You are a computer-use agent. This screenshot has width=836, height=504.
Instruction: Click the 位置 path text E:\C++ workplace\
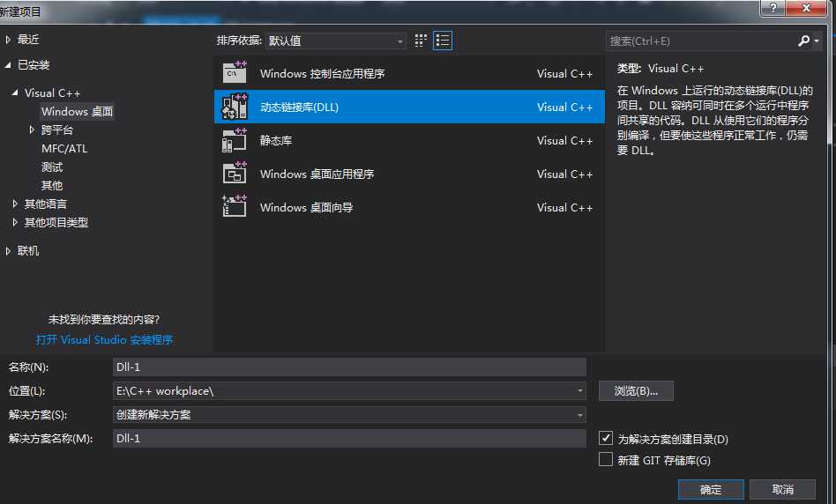pos(165,390)
